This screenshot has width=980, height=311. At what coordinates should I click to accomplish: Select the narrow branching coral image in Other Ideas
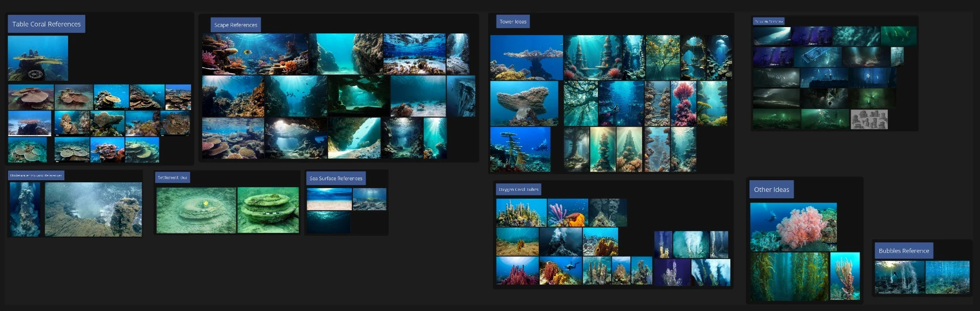845,276
